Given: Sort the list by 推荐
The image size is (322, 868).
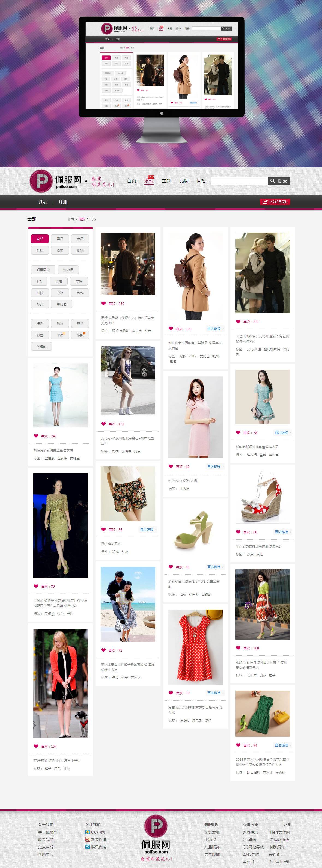Looking at the screenshot, I should click(x=71, y=219).
